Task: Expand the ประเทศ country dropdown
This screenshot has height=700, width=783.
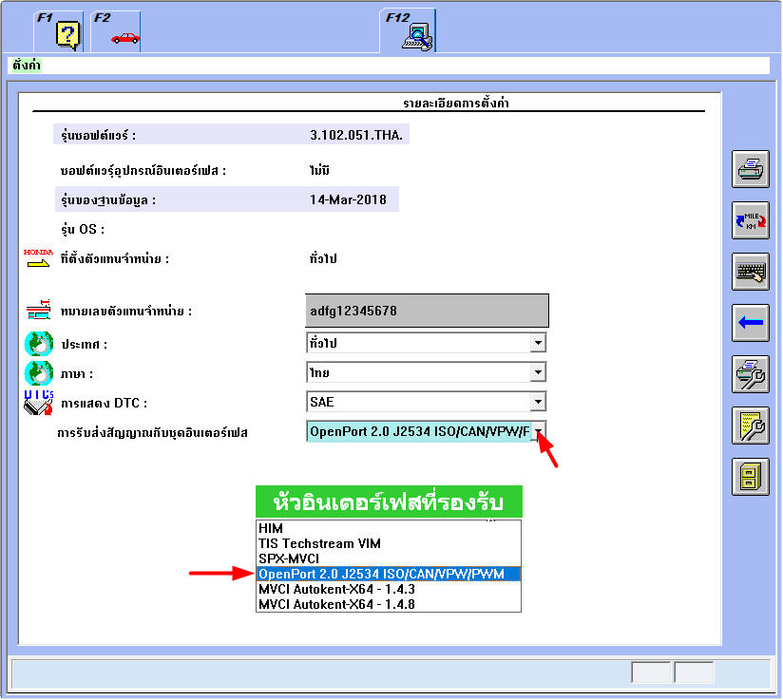Action: 538,343
